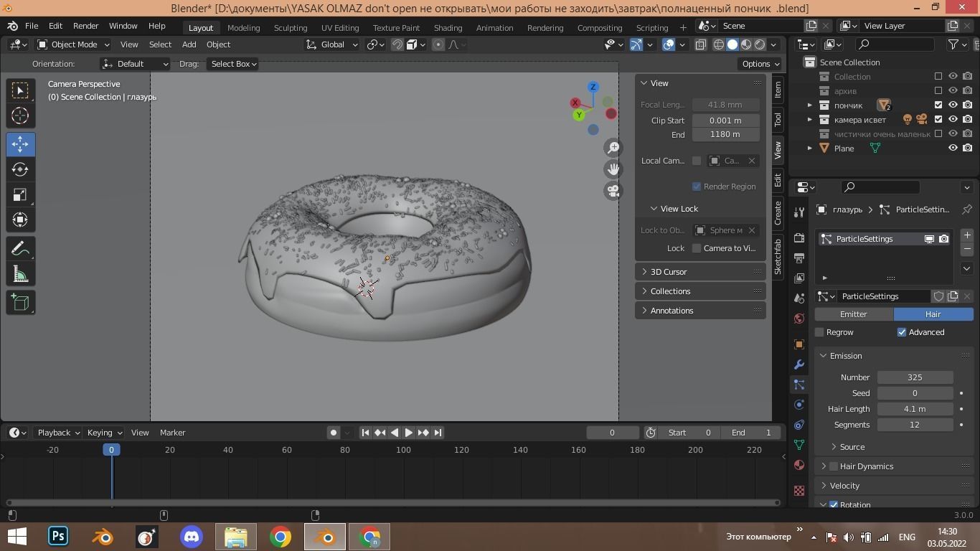Add a new particle system slot
This screenshot has height=551, width=980.
pos(967,235)
